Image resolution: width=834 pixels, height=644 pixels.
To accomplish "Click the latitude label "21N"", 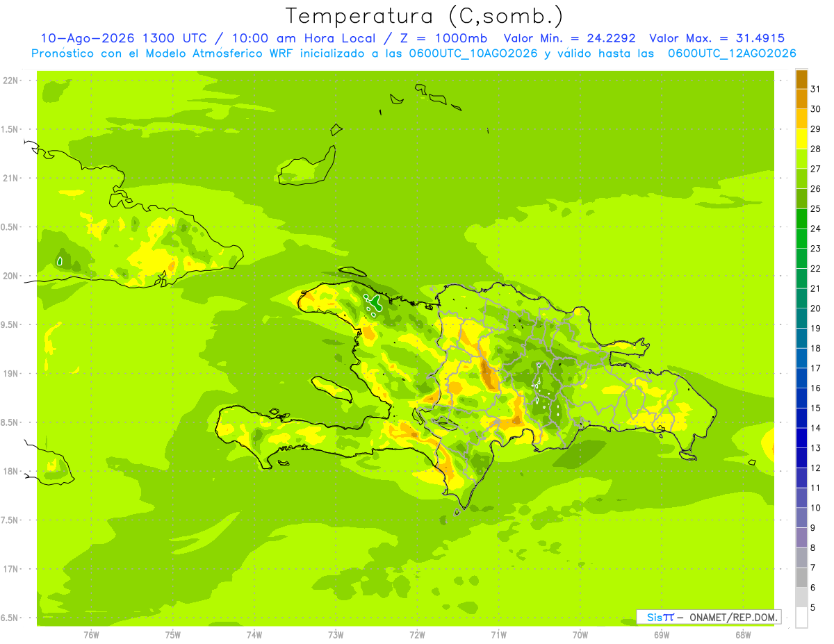I will click(10, 178).
